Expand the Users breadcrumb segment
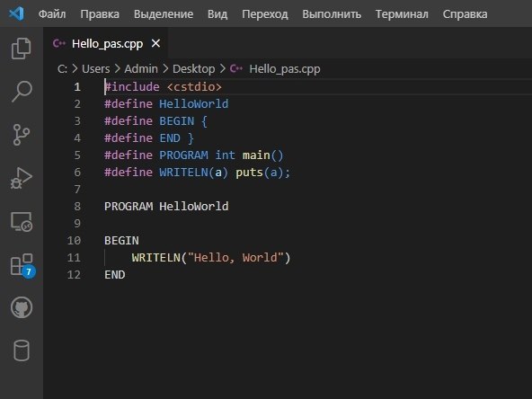Screen dimensions: 532x399 (95, 69)
